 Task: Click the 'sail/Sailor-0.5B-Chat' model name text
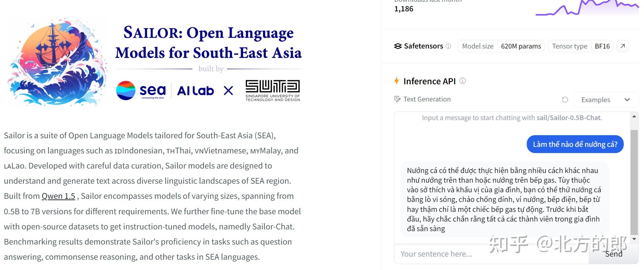[x=569, y=118]
